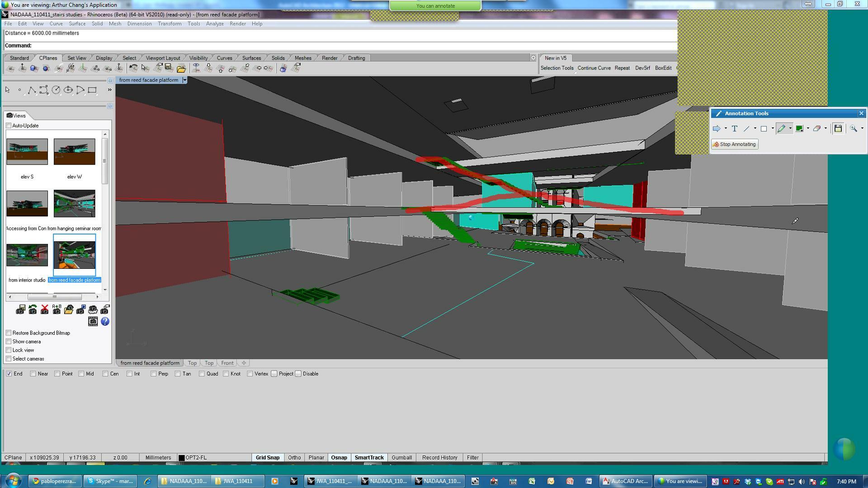Click the arrow annotation tool
This screenshot has width=868, height=488.
point(717,129)
